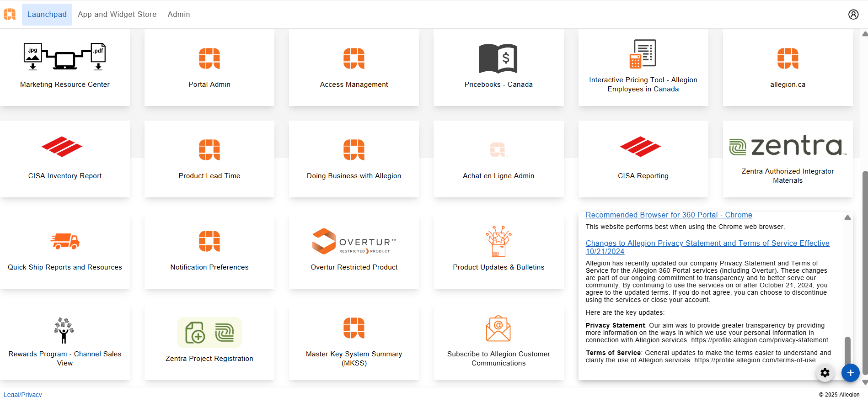Click the Allegion logo in header
The width and height of the screenshot is (868, 397).
(10, 14)
